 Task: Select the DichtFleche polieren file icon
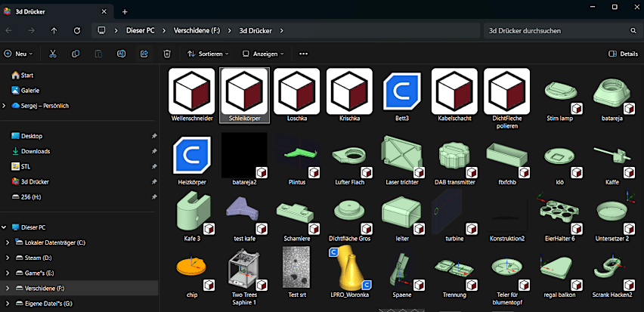(x=507, y=91)
